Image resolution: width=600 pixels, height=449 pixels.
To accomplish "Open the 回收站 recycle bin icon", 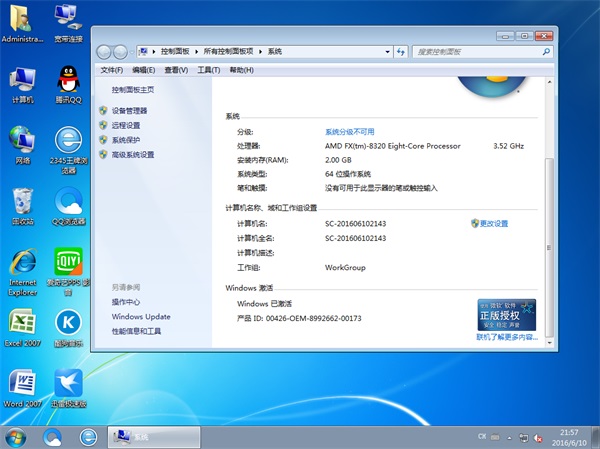I will click(x=23, y=206).
